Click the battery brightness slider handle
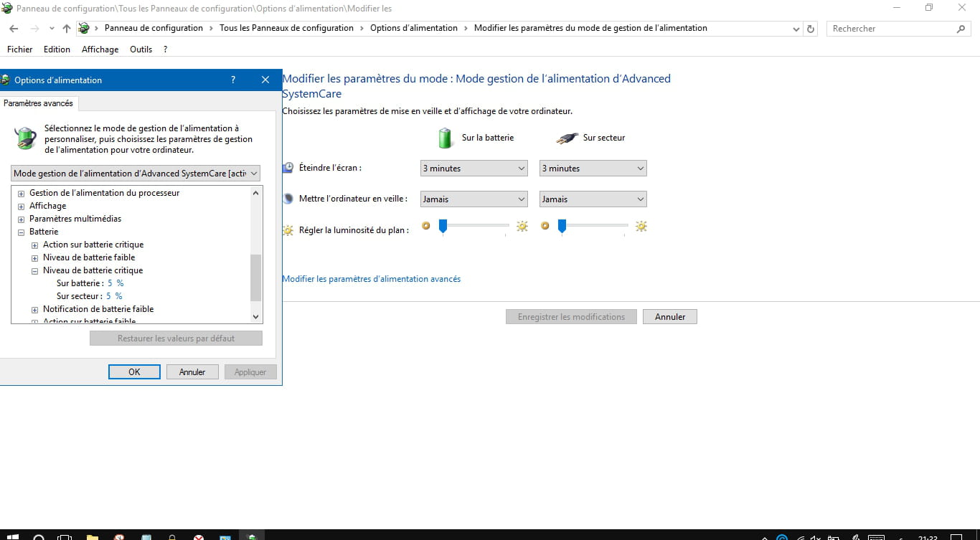This screenshot has width=980, height=540. (443, 227)
